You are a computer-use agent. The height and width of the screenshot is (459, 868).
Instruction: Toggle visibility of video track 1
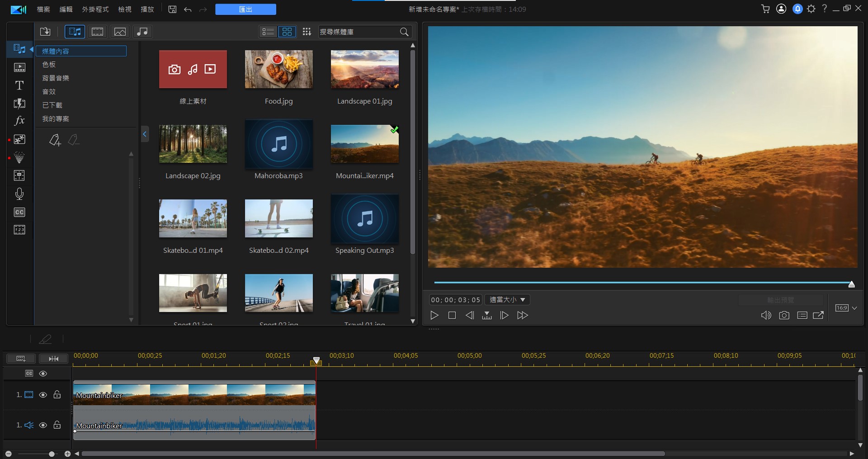coord(43,395)
